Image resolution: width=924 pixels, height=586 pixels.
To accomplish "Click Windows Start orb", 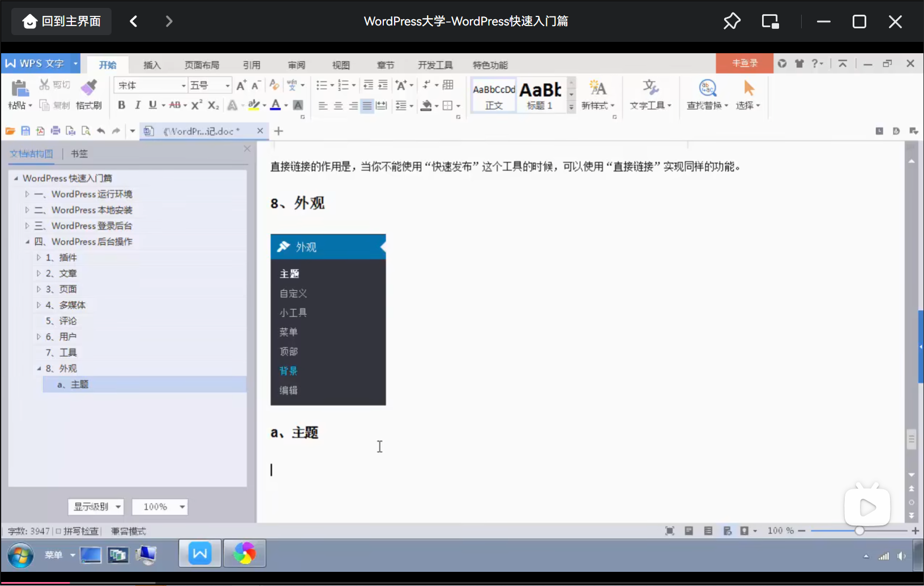I will point(20,555).
